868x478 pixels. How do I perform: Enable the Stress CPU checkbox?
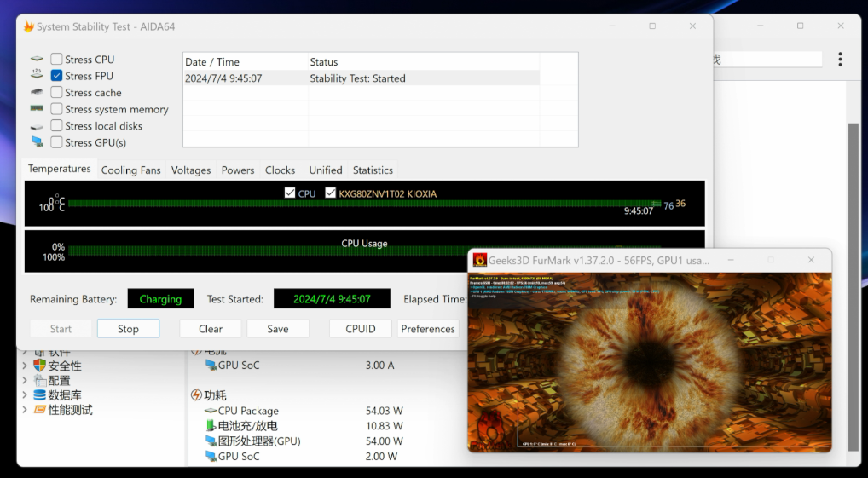[56, 60]
